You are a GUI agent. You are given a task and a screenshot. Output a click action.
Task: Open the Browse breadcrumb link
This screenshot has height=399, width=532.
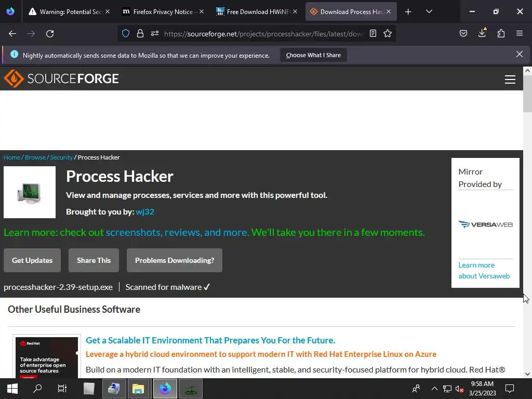tap(35, 157)
